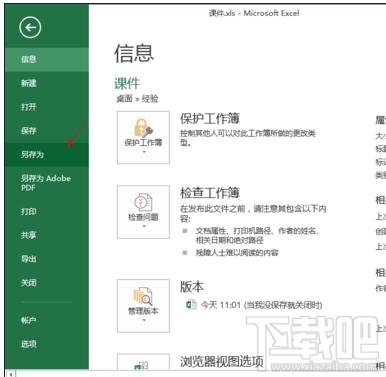Expand the 检查问题 dropdown arrow
The width and height of the screenshot is (386, 377).
click(144, 227)
